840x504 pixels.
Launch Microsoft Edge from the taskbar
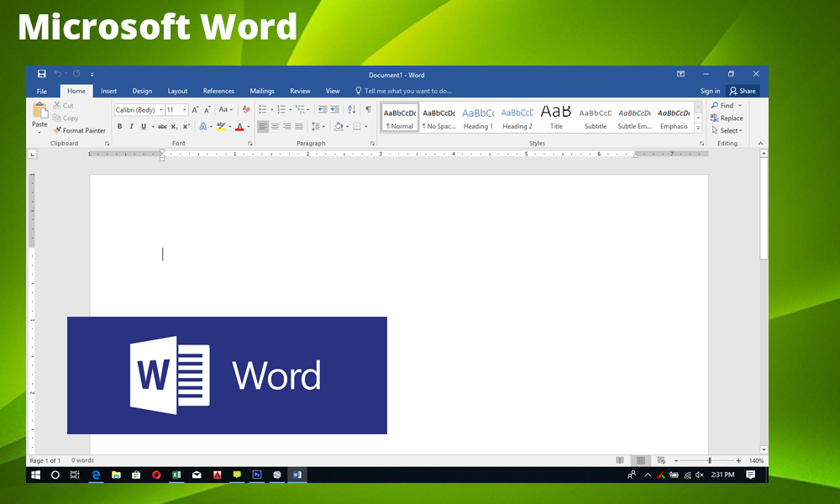(96, 475)
